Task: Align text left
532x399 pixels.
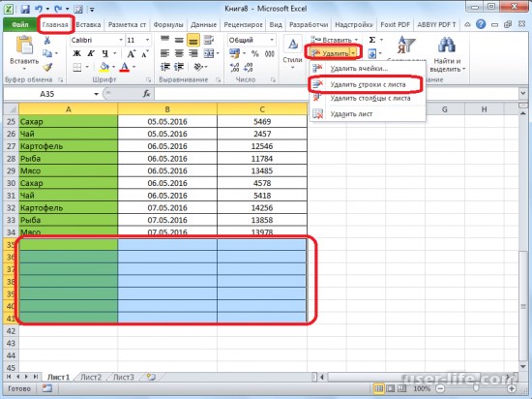Action: coord(164,53)
